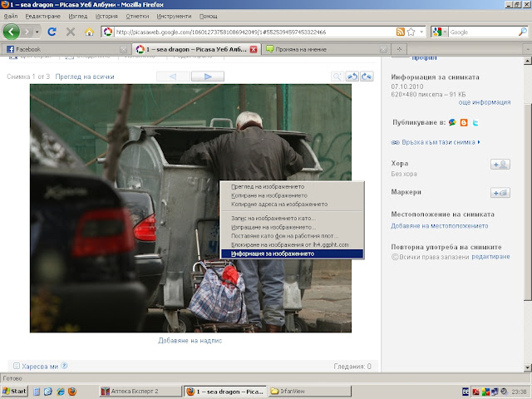The image size is (532, 399).
Task: Open the Файл menu
Action: pyautogui.click(x=10, y=17)
